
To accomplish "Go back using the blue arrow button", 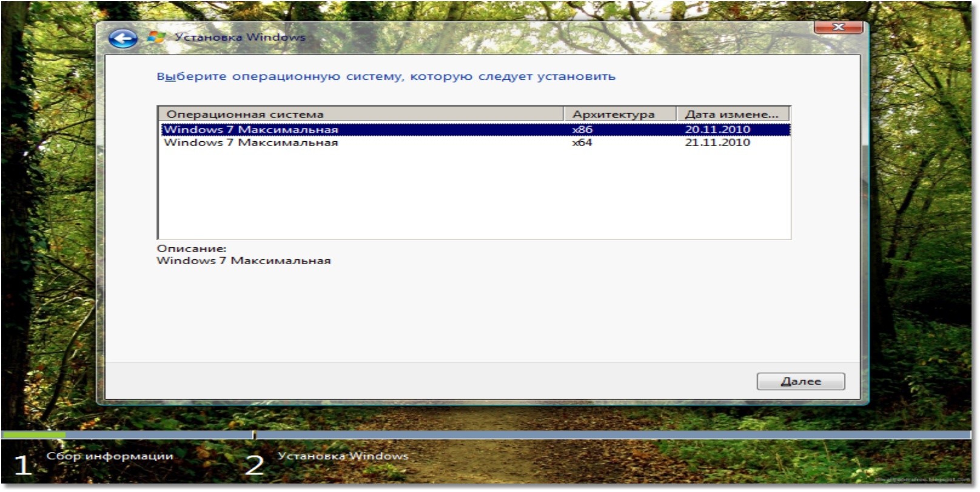I will point(123,39).
